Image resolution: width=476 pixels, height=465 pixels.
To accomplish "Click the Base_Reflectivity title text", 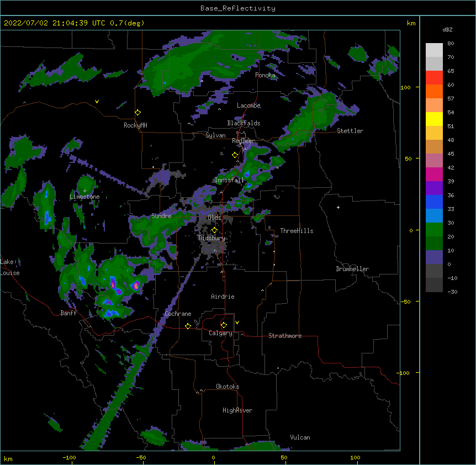I will 237,8.
